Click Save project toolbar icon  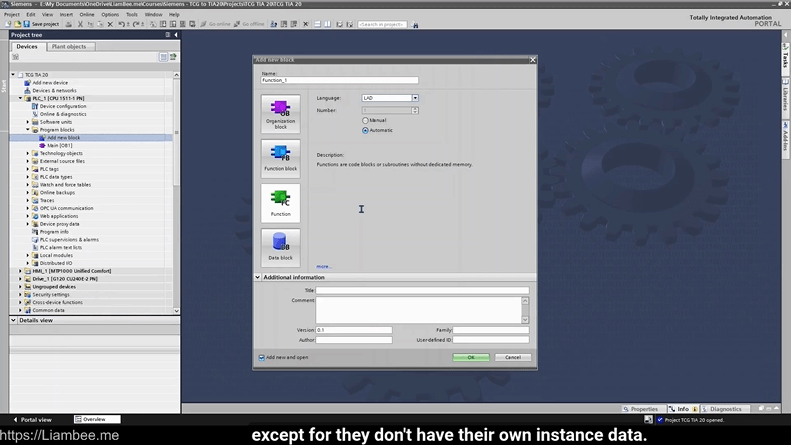pyautogui.click(x=24, y=24)
